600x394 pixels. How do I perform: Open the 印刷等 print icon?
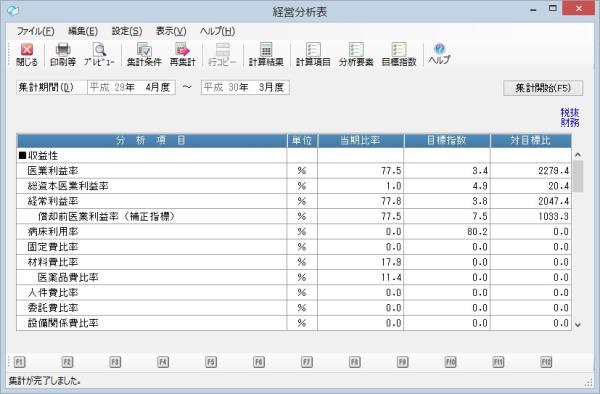tap(63, 55)
